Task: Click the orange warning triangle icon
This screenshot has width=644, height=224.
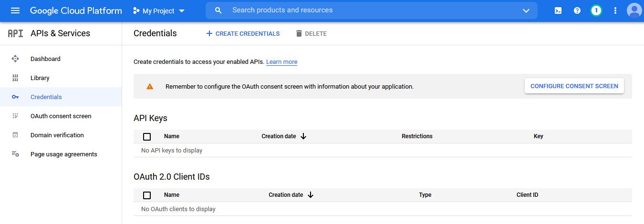Action: tap(150, 86)
